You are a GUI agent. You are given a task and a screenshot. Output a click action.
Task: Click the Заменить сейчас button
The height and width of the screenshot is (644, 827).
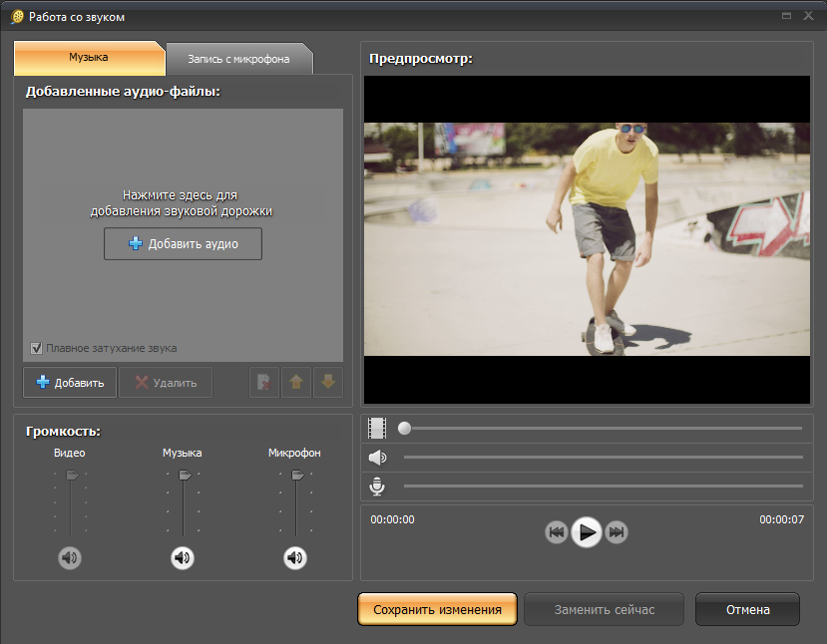(x=604, y=609)
